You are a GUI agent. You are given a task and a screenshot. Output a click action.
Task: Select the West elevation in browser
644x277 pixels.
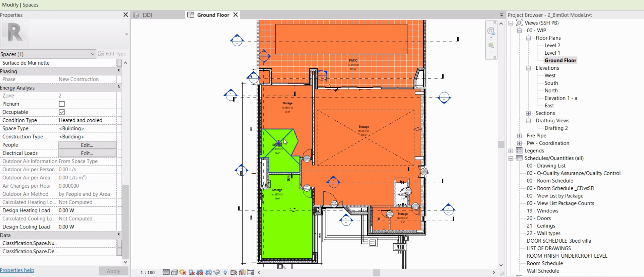point(550,75)
